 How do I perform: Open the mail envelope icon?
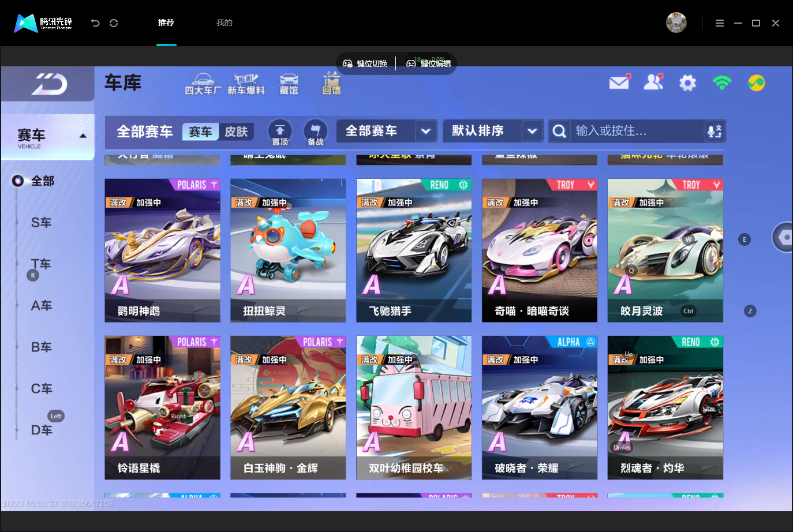coord(619,82)
